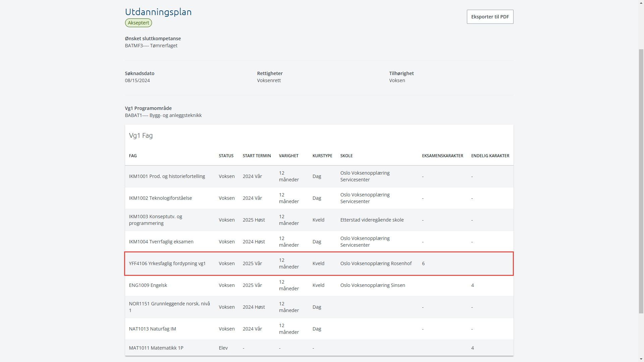Select the NAT1013 Naturfag IM row
The width and height of the screenshot is (644, 362).
coord(152,329)
